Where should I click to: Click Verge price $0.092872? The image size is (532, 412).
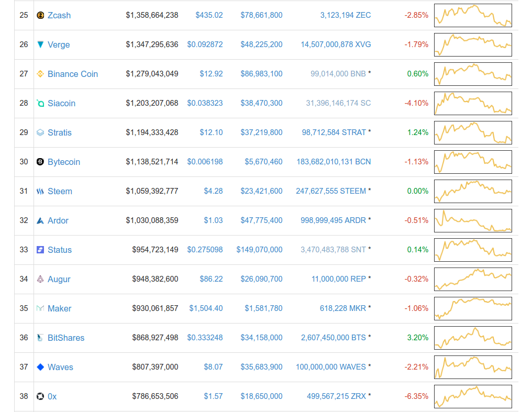(205, 44)
